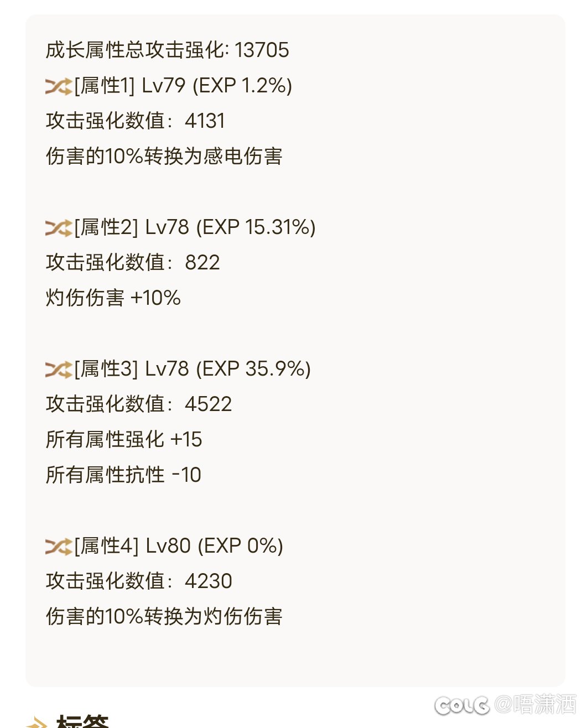Screen dimensions: 588x728
Task: Click 伤害的10%转换为感电伤害 text
Action: click(164, 157)
